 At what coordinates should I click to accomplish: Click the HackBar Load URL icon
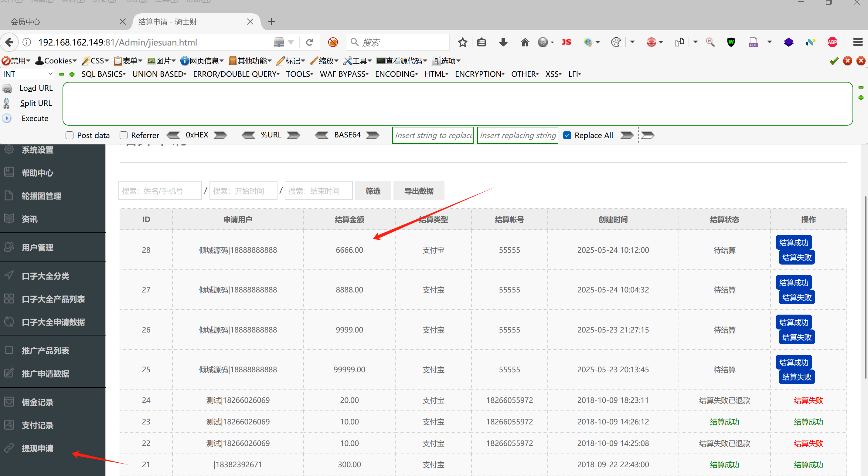(x=7, y=89)
